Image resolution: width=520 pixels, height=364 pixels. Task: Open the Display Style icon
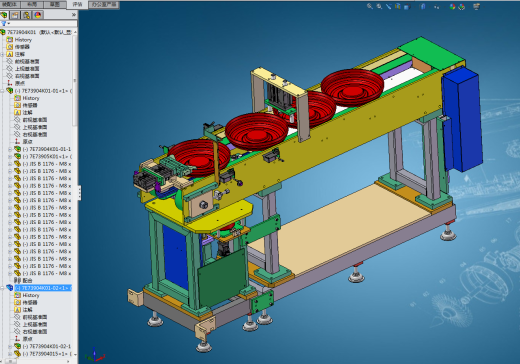[x=423, y=6]
